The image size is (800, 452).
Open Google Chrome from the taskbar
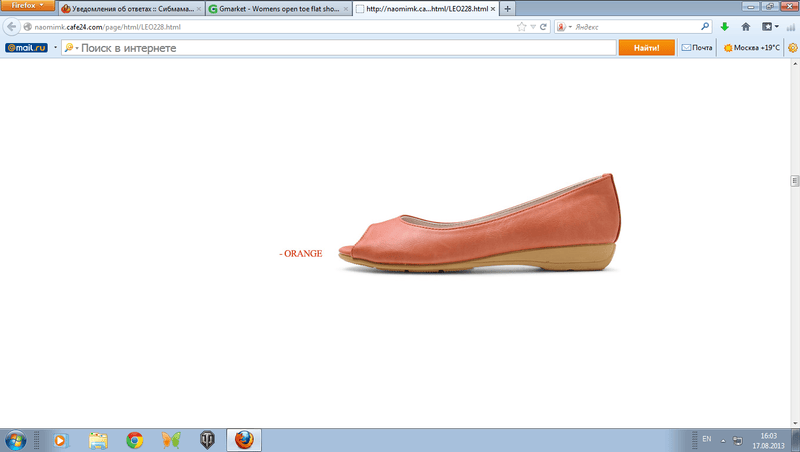coord(134,439)
